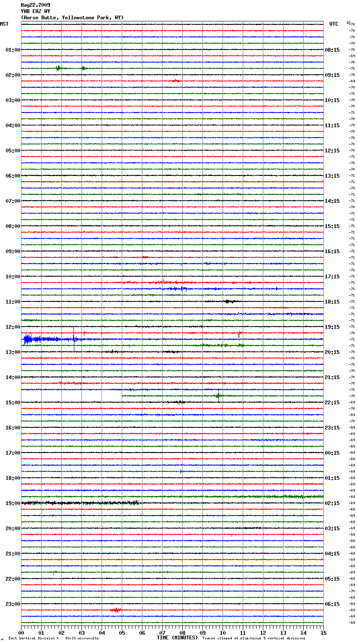Pick the 14:00 MST time label
357x644 pixels.
13,377
